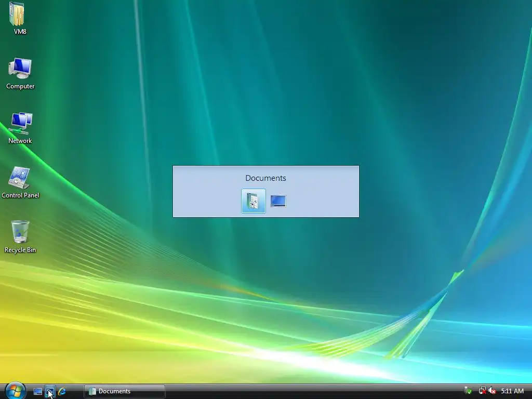Click the safely remove hardware tray icon
This screenshot has width=532, height=399.
click(468, 391)
